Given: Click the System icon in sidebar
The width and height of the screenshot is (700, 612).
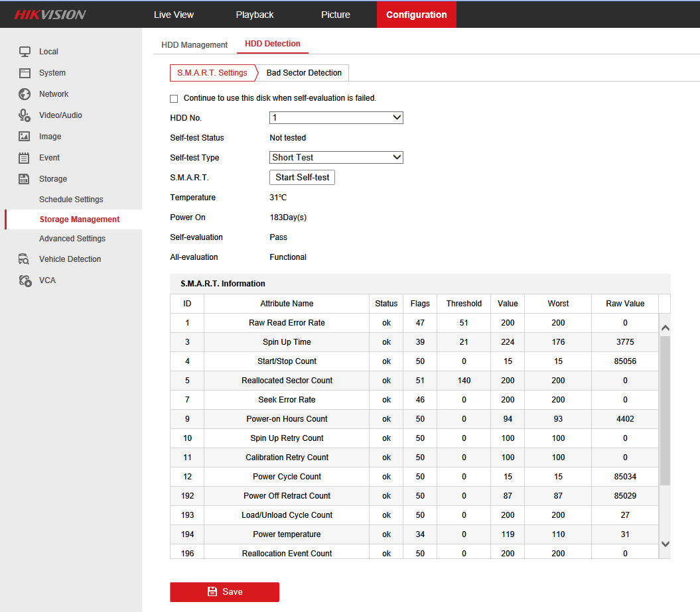Looking at the screenshot, I should (x=25, y=73).
